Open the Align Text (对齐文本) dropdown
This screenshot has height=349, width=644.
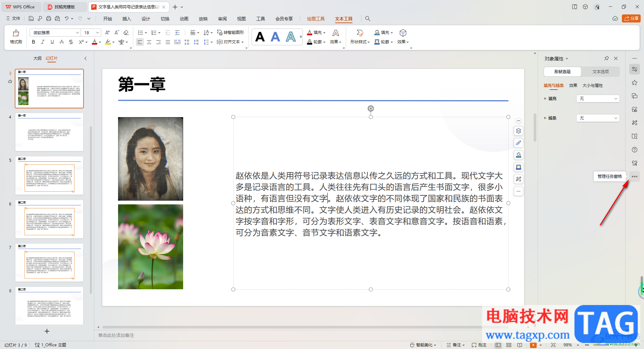(x=230, y=42)
